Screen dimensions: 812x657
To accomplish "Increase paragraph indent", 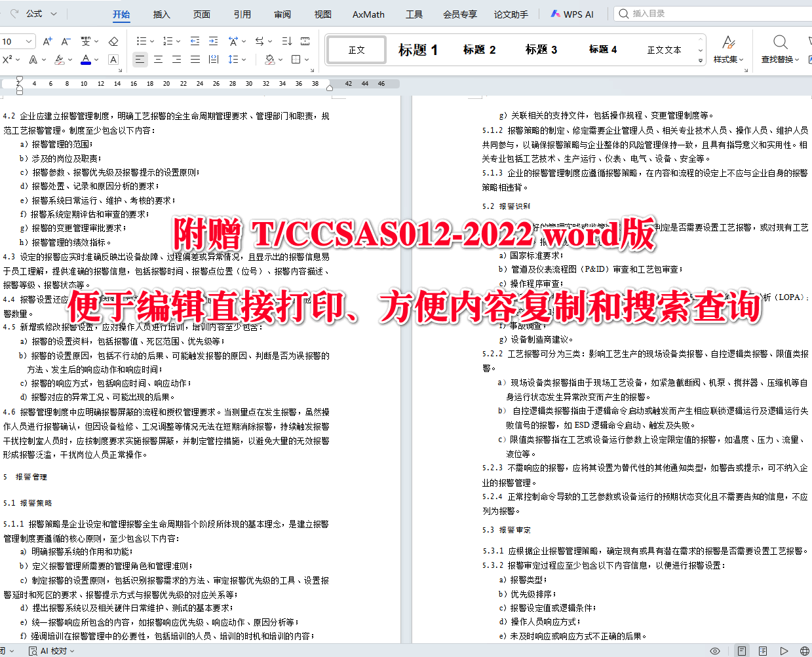I will tap(213, 41).
